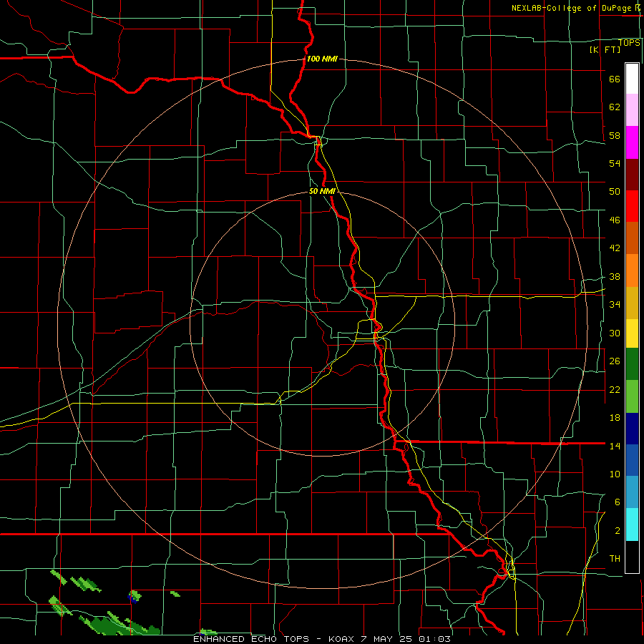The width and height of the screenshot is (644, 644).
Task: Pick the bright orange legend swatch
Action: [632, 270]
